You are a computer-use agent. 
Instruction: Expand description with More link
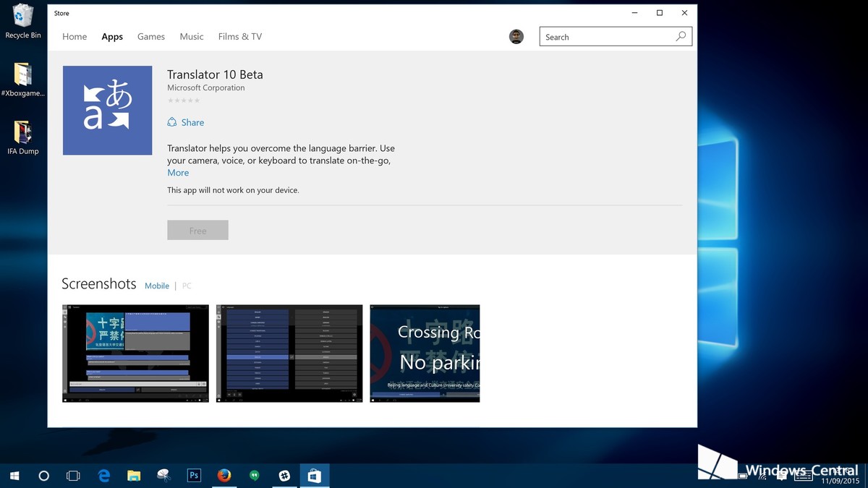coord(178,173)
